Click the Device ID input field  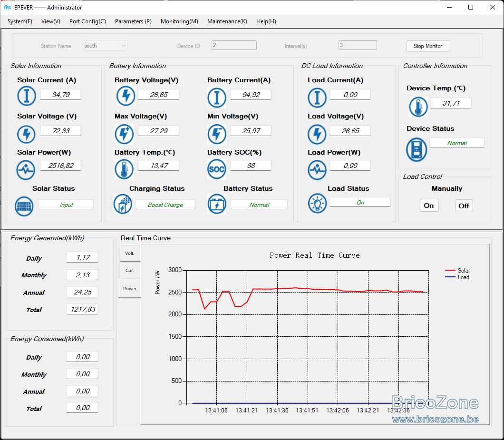click(234, 45)
